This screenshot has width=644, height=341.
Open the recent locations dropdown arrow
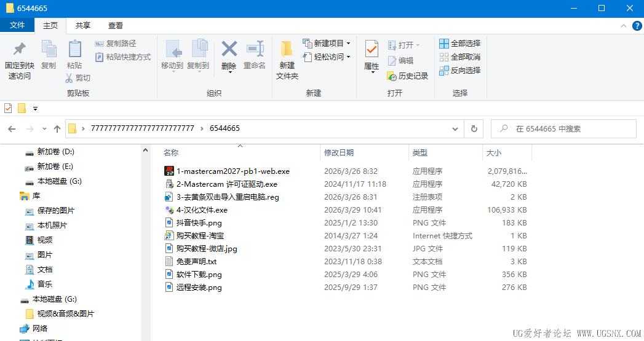click(44, 129)
